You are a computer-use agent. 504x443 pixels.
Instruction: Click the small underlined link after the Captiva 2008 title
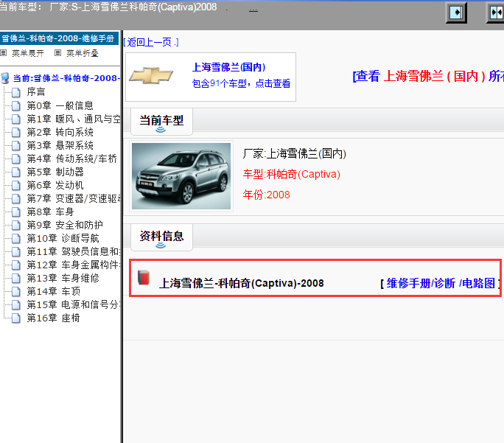point(253,9)
